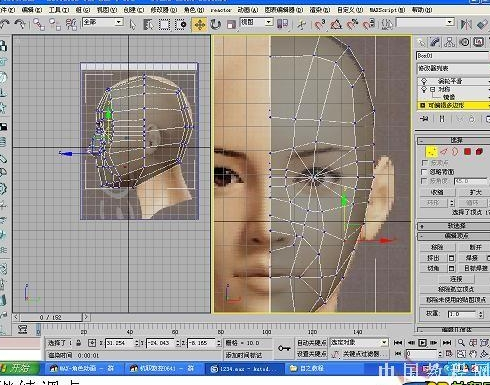Activate the Polygon sub-object selection icon
Image resolution: width=490 pixels, height=385 pixels.
click(467, 152)
